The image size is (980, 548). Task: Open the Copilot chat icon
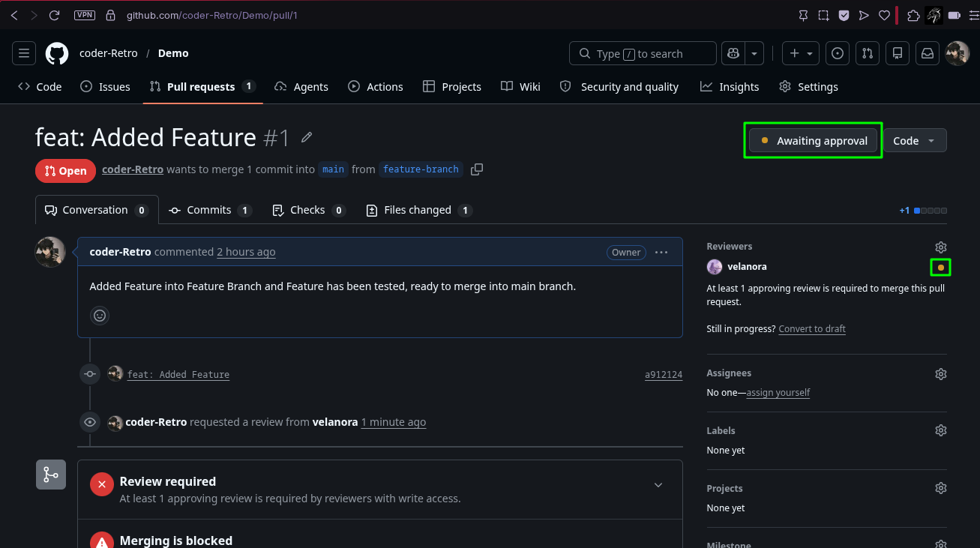pos(733,53)
